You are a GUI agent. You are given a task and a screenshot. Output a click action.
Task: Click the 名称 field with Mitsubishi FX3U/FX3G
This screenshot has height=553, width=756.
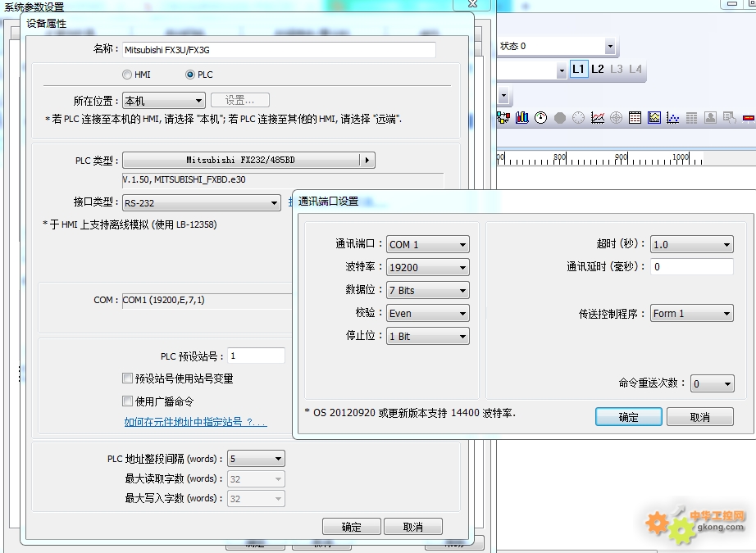(279, 50)
